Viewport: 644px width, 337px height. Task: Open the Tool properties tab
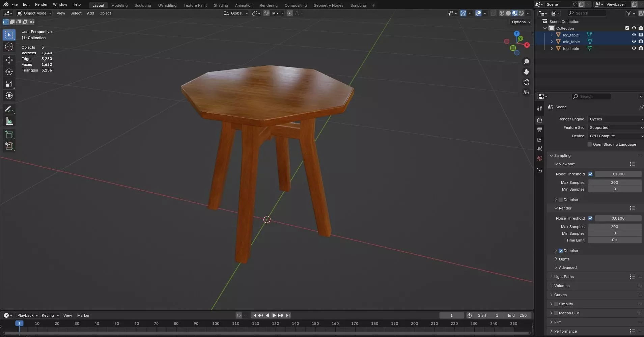540,108
